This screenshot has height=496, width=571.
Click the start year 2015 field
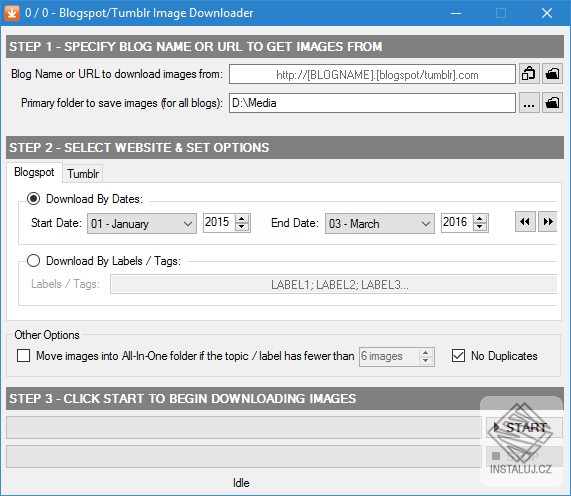pyautogui.click(x=220, y=223)
